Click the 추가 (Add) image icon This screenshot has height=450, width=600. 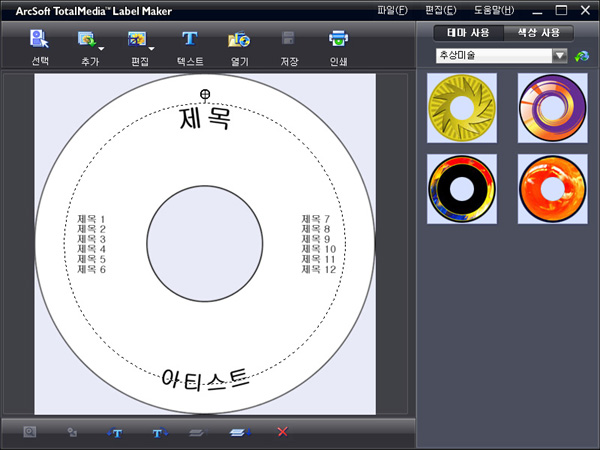point(86,39)
